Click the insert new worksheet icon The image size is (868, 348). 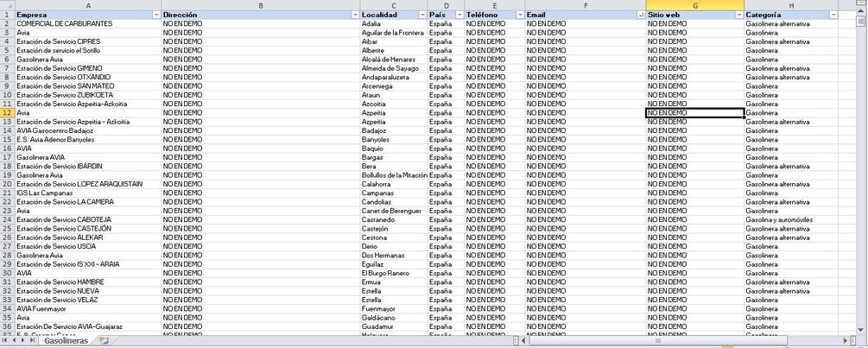[104, 341]
